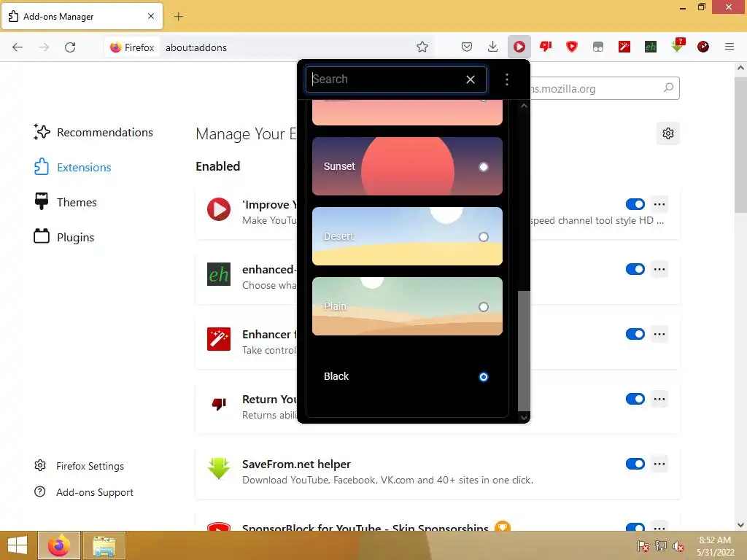The height and width of the screenshot is (560, 747).
Task: Click the Firefox identity box in address bar
Action: coord(132,47)
